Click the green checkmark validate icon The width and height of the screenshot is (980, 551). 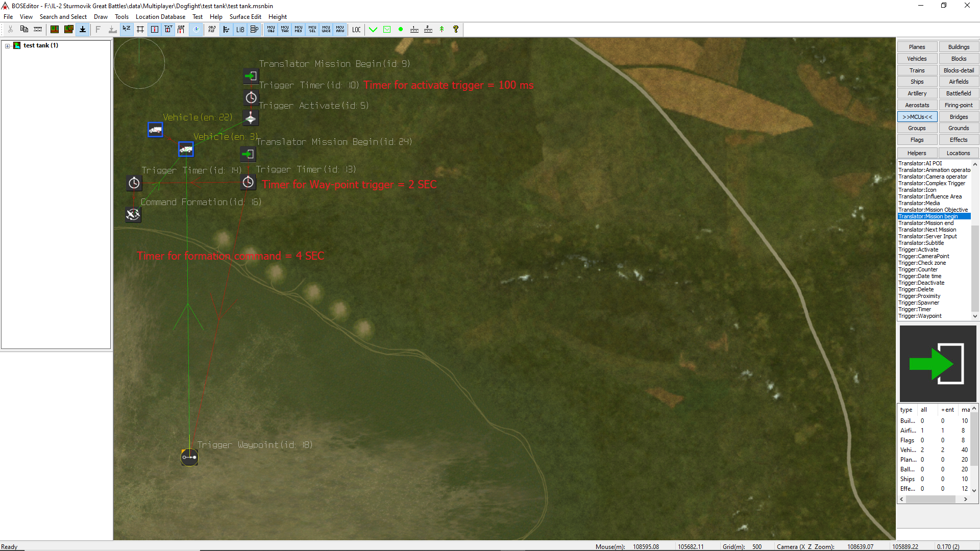(373, 30)
